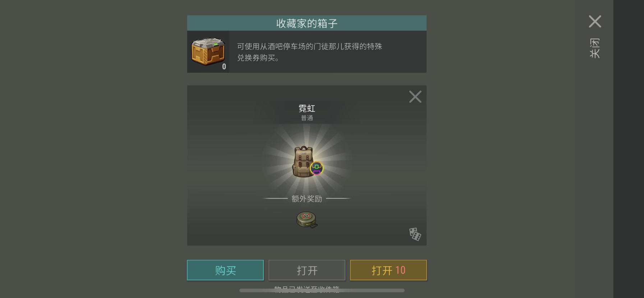The height and width of the screenshot is (298, 644).
Task: Click the 购买 button
Action: [x=225, y=270]
